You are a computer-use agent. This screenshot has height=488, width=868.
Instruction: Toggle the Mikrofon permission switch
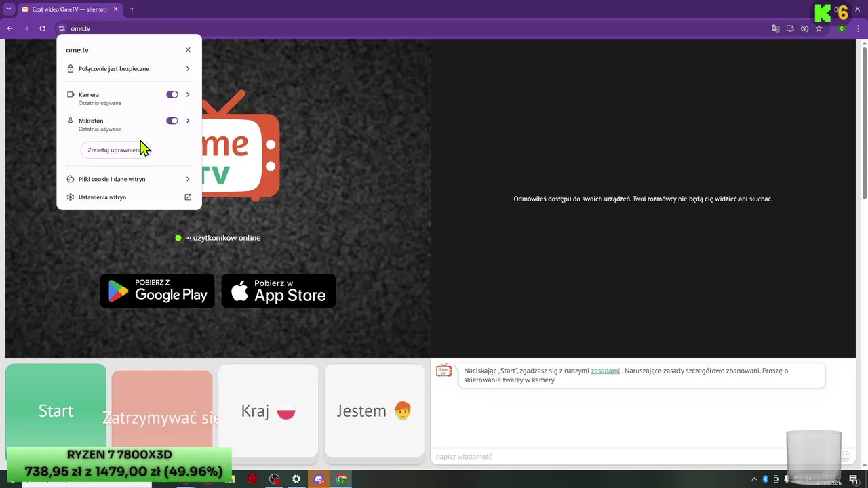(172, 121)
